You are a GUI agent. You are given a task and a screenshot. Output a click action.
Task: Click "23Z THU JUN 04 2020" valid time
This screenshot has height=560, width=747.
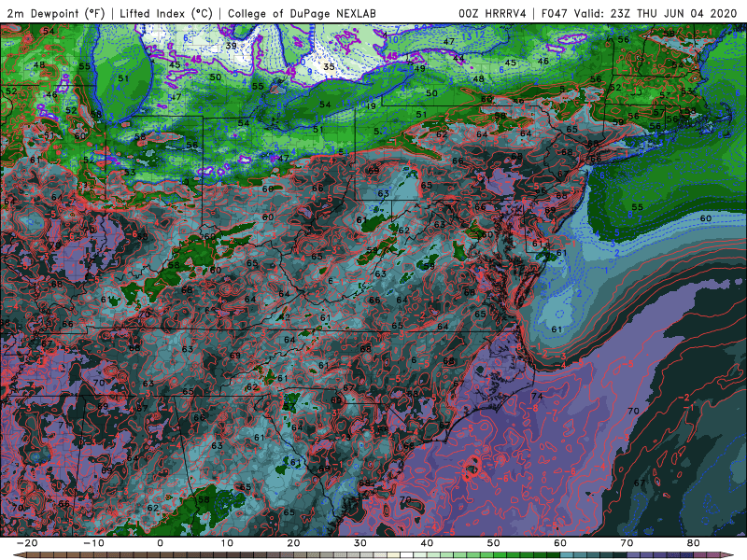click(x=673, y=13)
